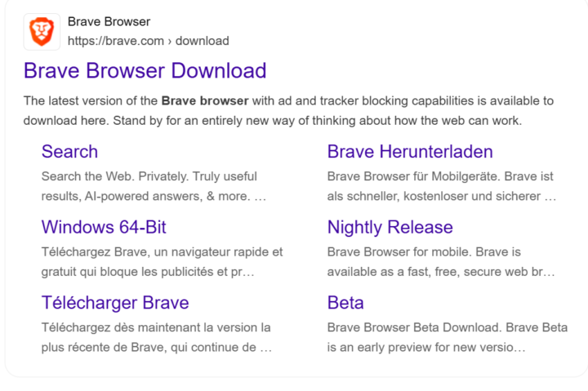Visit the Télécharger Brave sitelink
588x391 pixels.
click(115, 303)
